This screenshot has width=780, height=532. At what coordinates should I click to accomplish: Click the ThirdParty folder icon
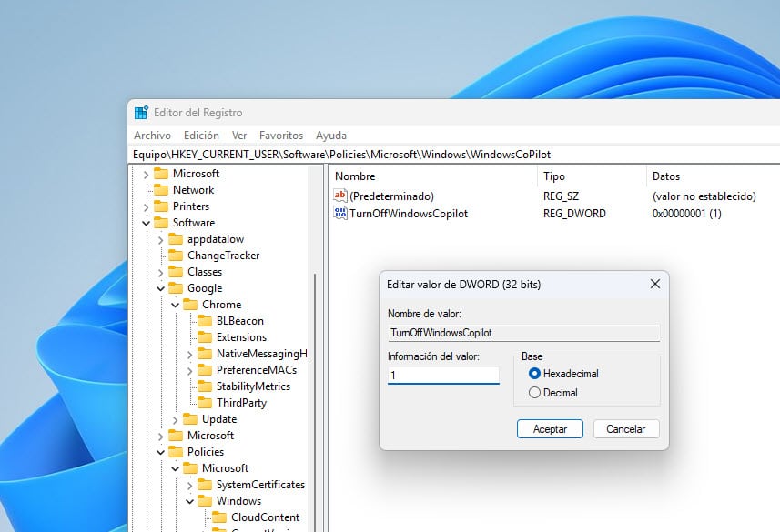pyautogui.click(x=205, y=402)
